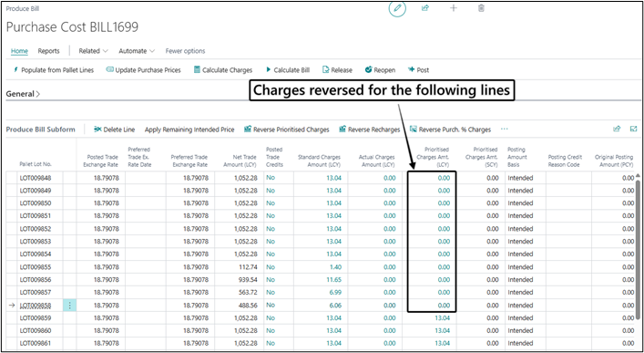Open the Related dropdown menu
The image size is (644, 353).
tap(93, 51)
